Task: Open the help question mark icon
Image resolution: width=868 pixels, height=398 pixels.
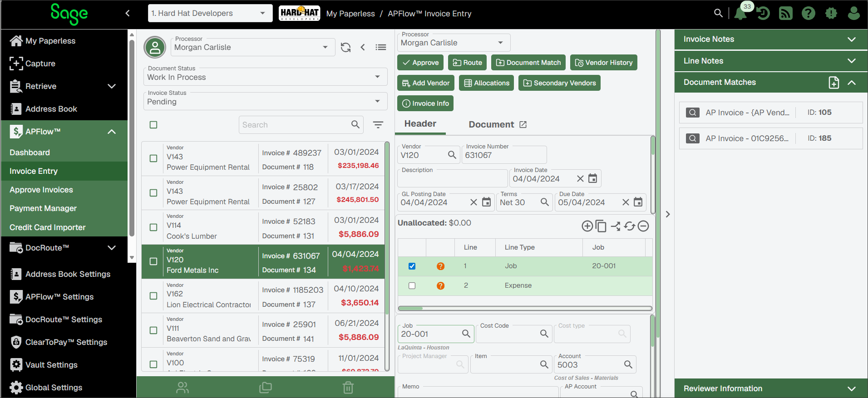Action: (x=809, y=13)
